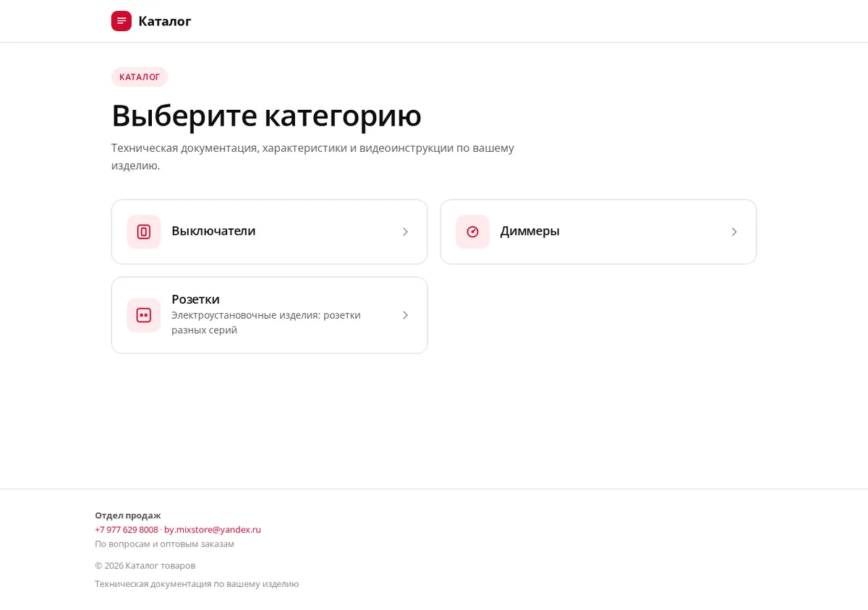Viewport: 868px width, 610px height.
Task: Click the socket icon in Розетки card
Action: pyautogui.click(x=144, y=315)
